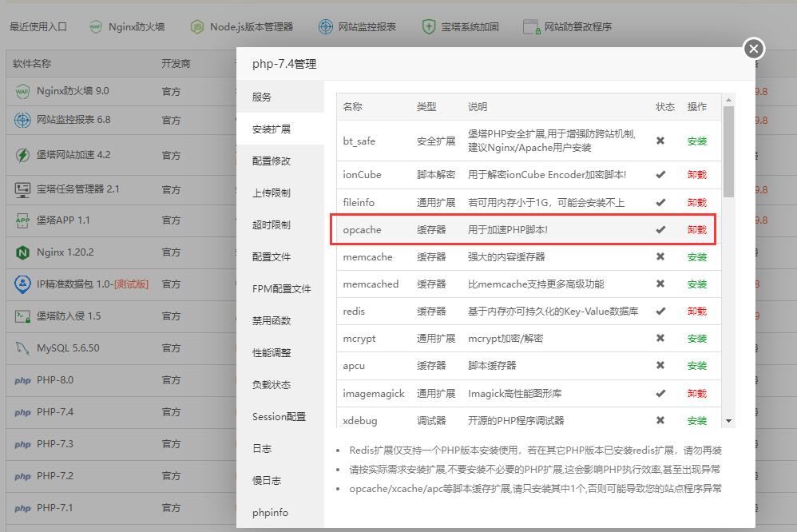Click php icon beside PHP-7.4
Screen dimensions: 797x532
click(x=22, y=412)
